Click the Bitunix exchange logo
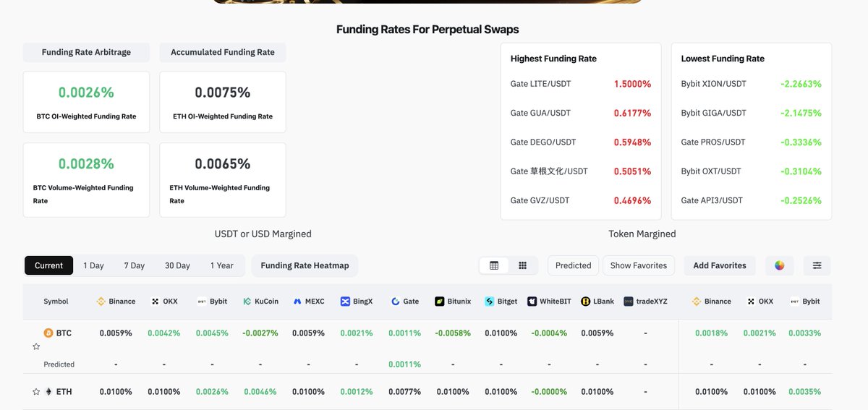This screenshot has width=868, height=410. click(439, 302)
